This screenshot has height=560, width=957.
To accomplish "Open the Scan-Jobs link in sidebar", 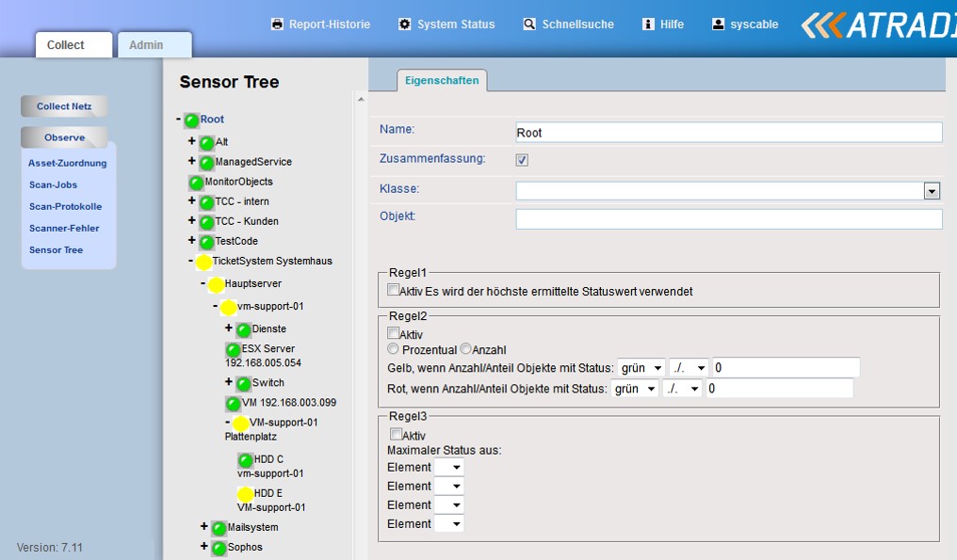I will 53,184.
